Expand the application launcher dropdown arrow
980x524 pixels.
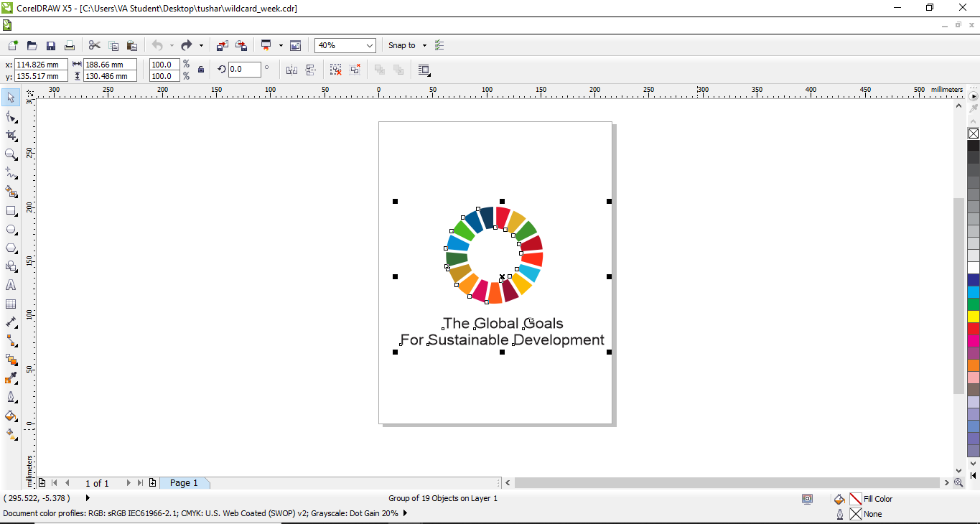pos(281,45)
